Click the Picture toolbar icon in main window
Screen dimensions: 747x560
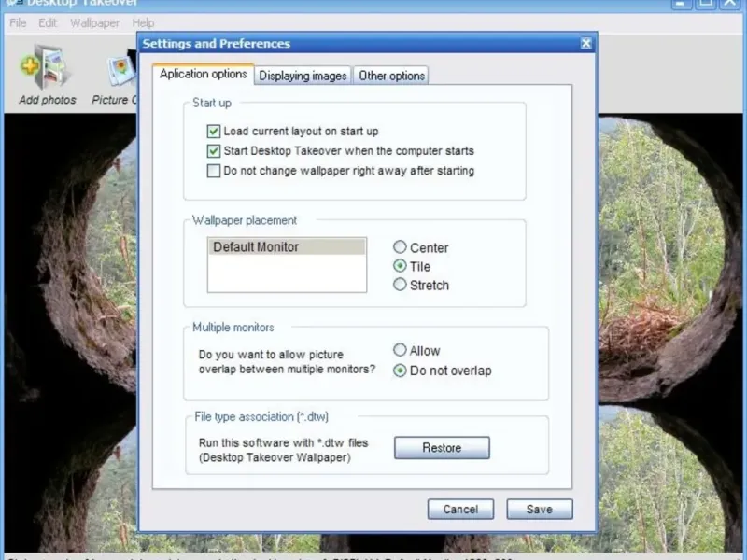pyautogui.click(x=114, y=77)
